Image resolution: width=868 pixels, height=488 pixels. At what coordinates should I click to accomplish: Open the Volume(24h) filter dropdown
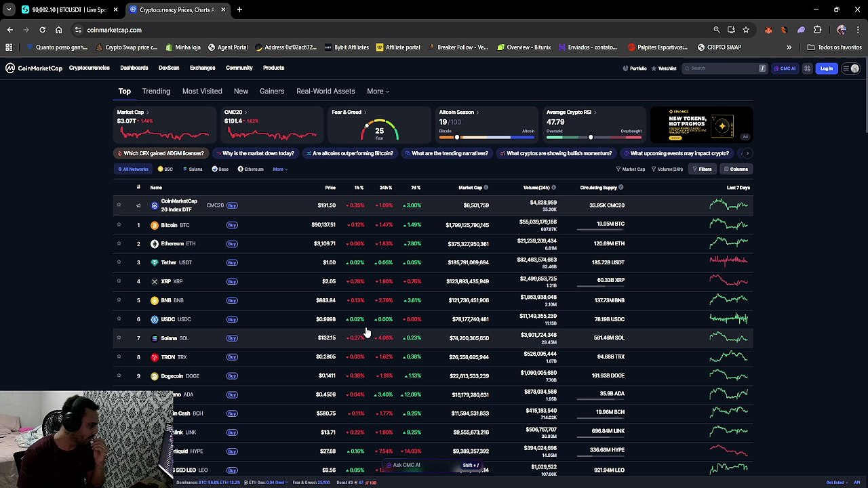pyautogui.click(x=667, y=169)
